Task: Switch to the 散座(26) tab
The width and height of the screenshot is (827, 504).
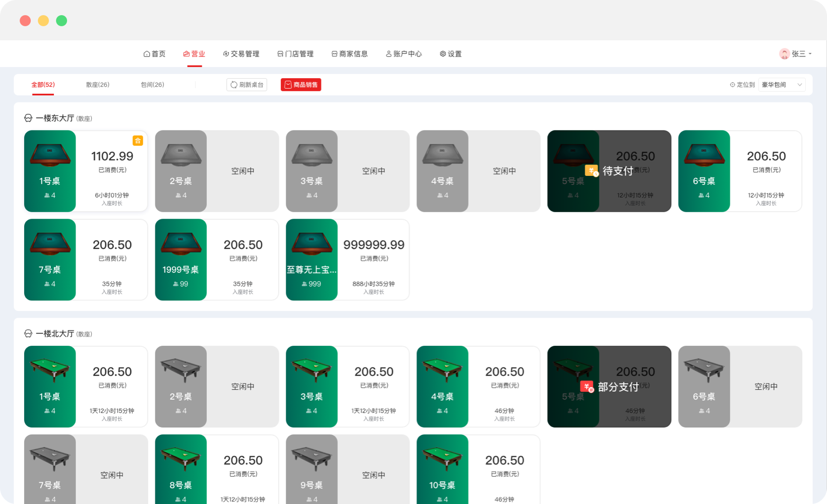Action: tap(97, 85)
